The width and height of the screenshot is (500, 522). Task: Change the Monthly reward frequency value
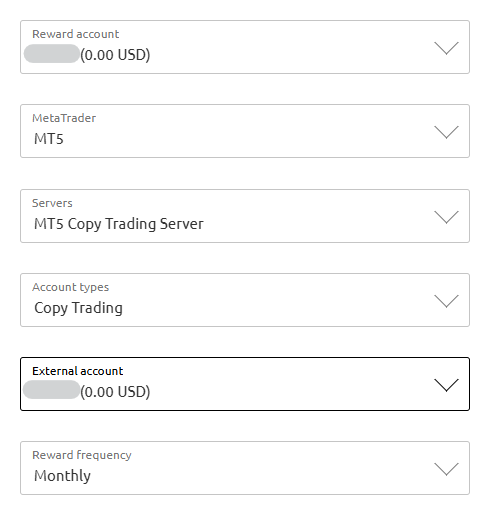coord(245,468)
